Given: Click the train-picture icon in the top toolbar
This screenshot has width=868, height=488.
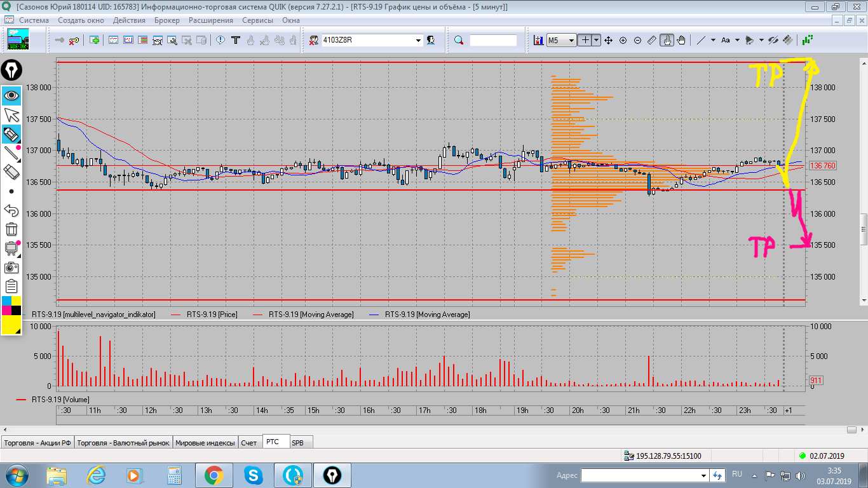Looking at the screenshot, I should point(18,40).
